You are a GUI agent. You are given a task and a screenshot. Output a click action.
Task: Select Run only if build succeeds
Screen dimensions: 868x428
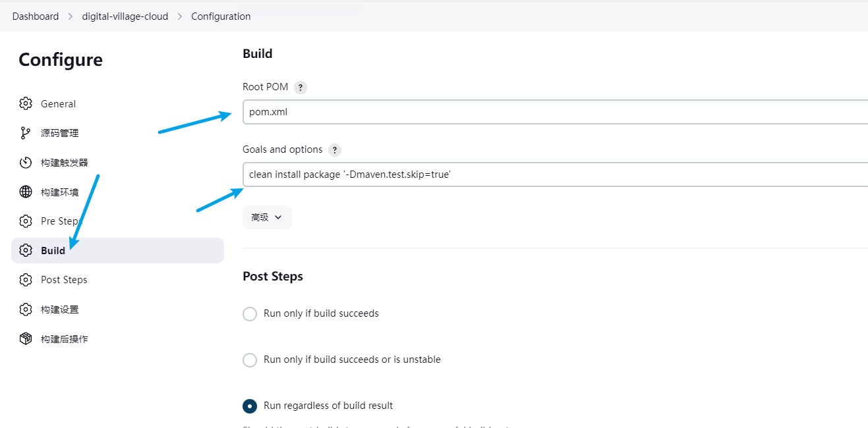(250, 314)
